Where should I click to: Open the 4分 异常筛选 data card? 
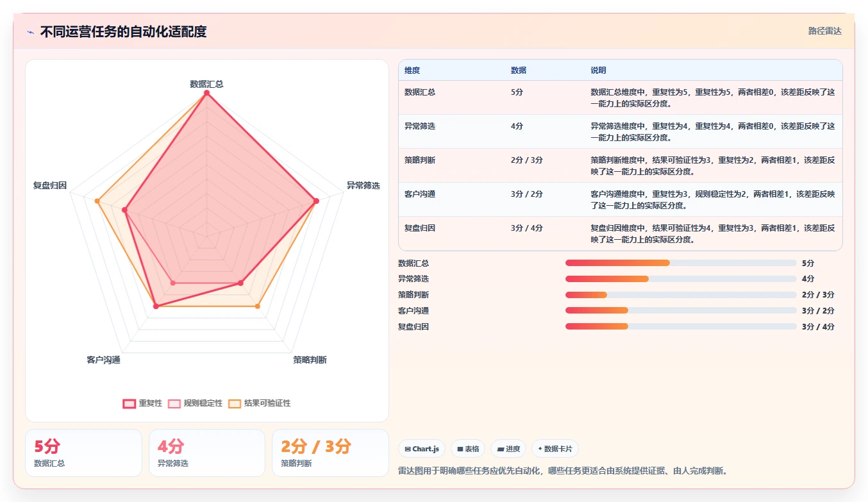(x=207, y=453)
